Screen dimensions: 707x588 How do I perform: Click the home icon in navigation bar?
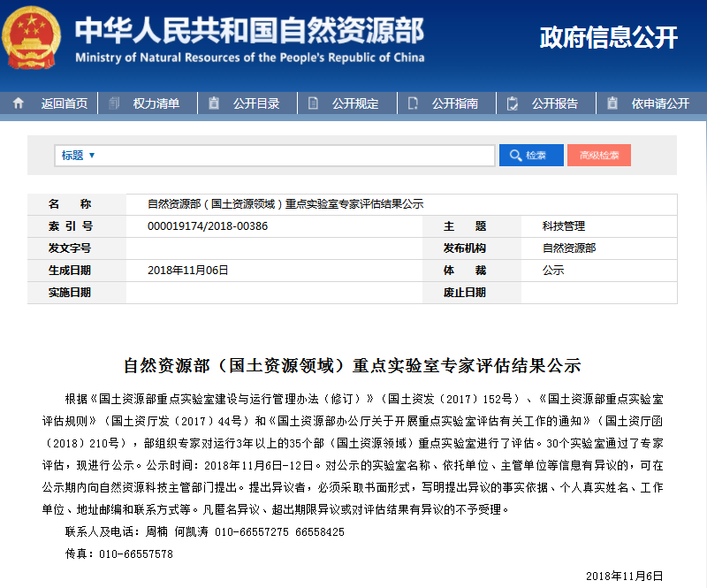(x=19, y=103)
